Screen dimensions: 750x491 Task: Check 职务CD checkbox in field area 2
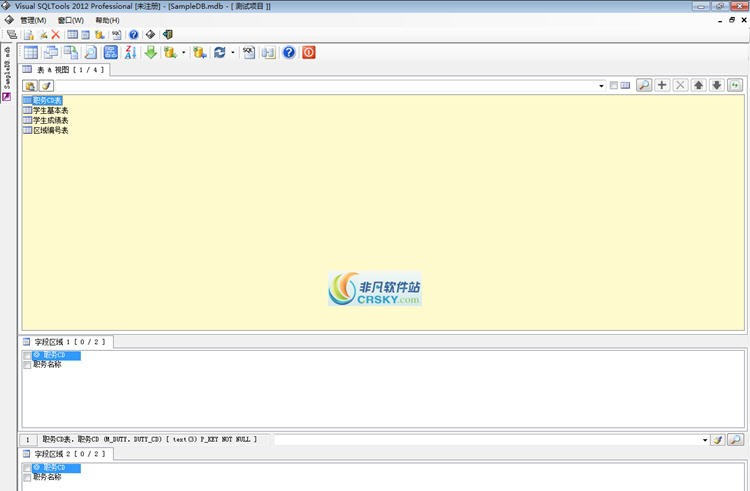[x=27, y=468]
